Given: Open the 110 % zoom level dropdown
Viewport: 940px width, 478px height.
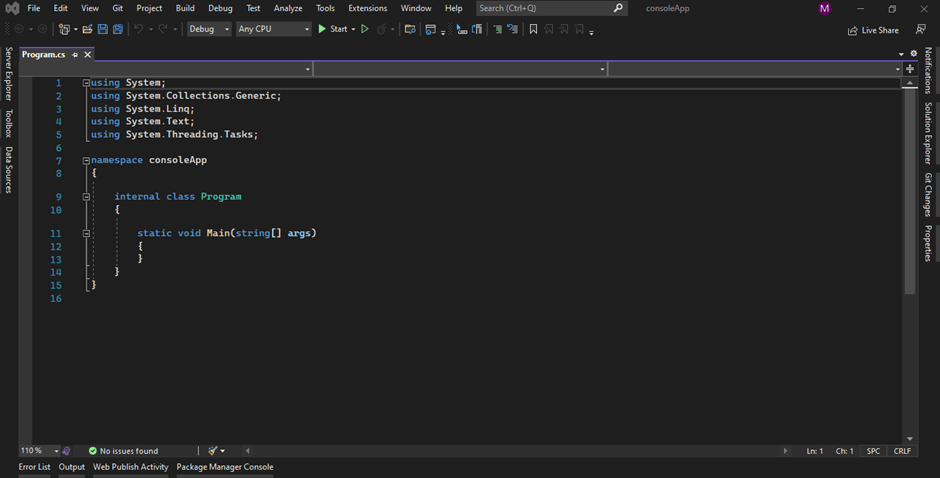Looking at the screenshot, I should point(40,451).
